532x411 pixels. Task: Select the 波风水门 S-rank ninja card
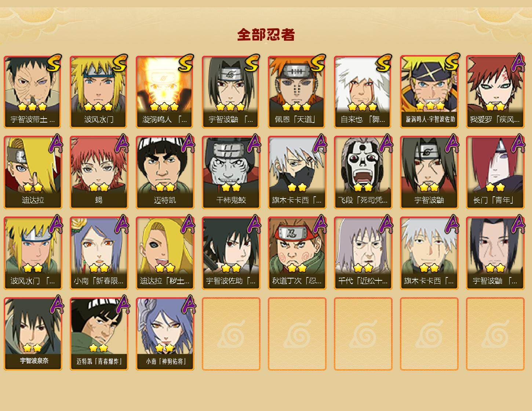tap(99, 92)
